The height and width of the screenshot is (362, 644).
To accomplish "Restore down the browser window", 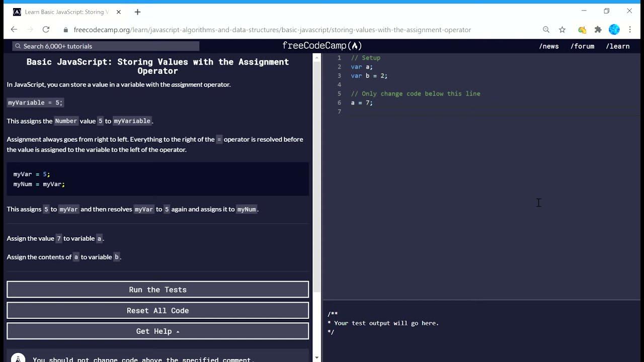I will pyautogui.click(x=606, y=11).
